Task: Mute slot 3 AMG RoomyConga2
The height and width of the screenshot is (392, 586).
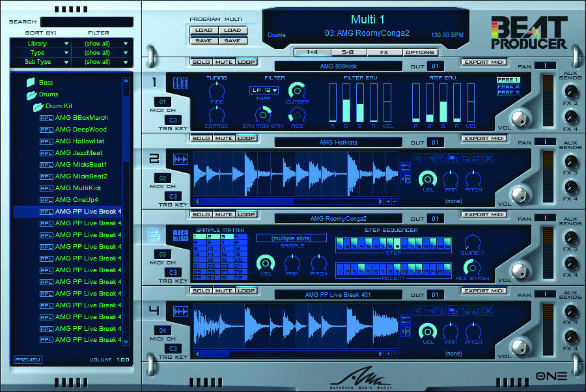Action: [x=224, y=214]
